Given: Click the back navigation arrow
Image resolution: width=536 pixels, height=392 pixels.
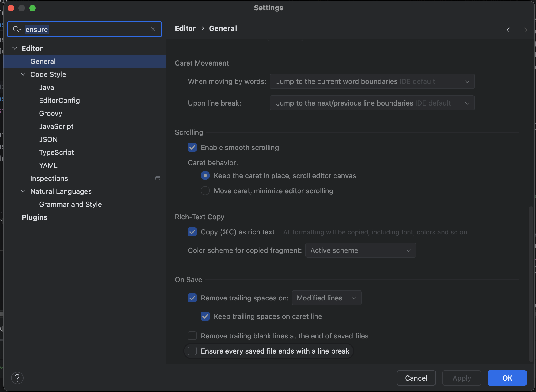Looking at the screenshot, I should click(x=510, y=30).
